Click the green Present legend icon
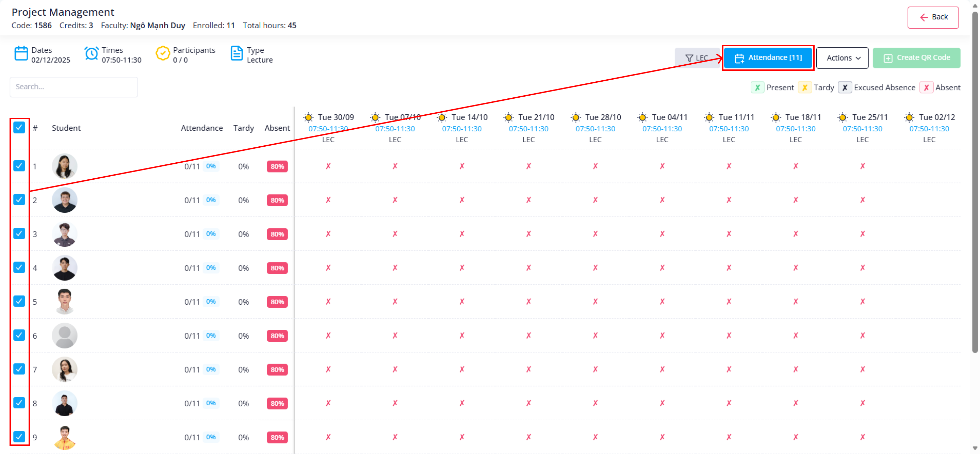980x454 pixels. 757,87
